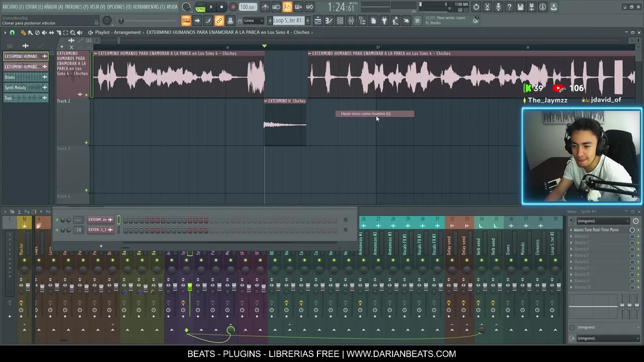Click the Stop transport button
The height and width of the screenshot is (362, 644).
click(221, 7)
